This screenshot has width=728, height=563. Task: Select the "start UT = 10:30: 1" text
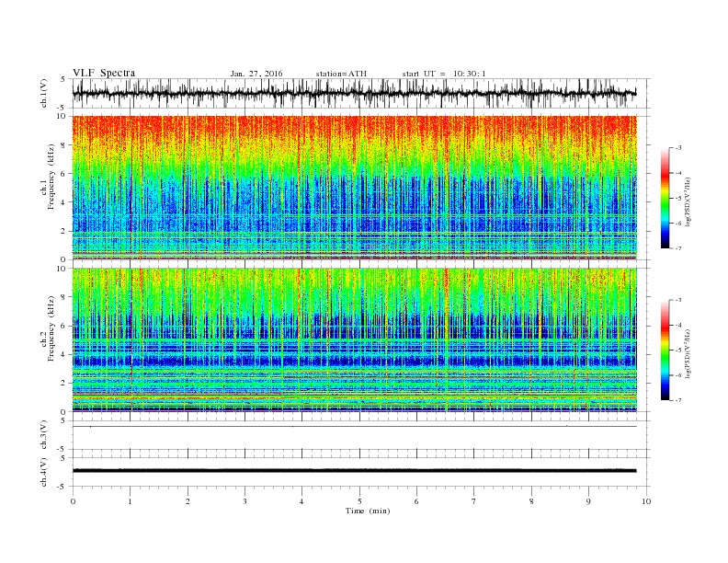point(444,74)
